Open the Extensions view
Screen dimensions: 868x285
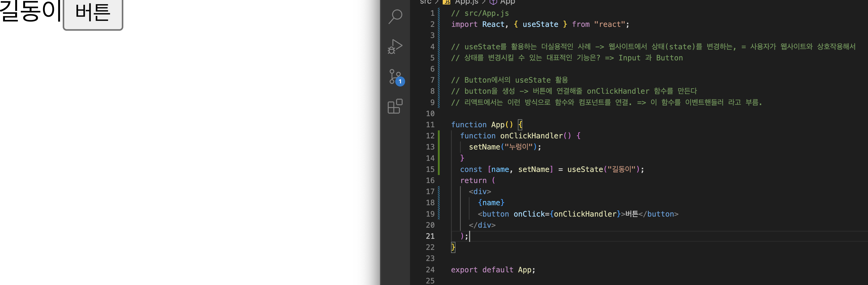395,106
